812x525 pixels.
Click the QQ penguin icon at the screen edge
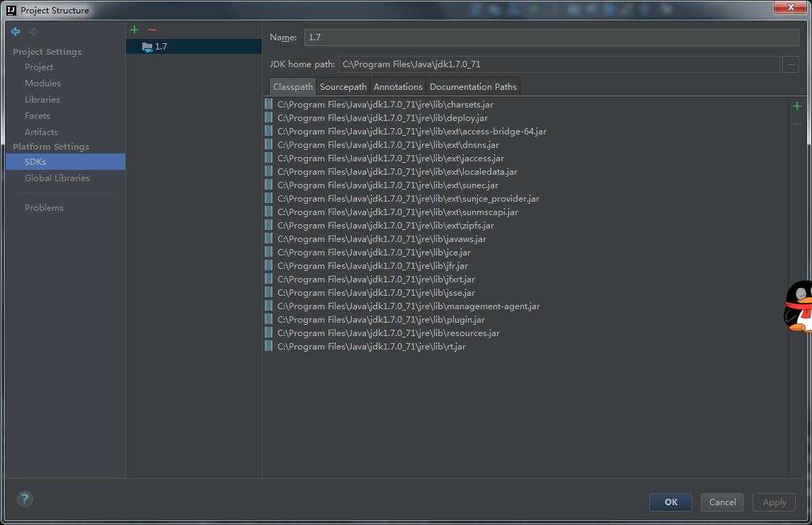[x=798, y=306]
